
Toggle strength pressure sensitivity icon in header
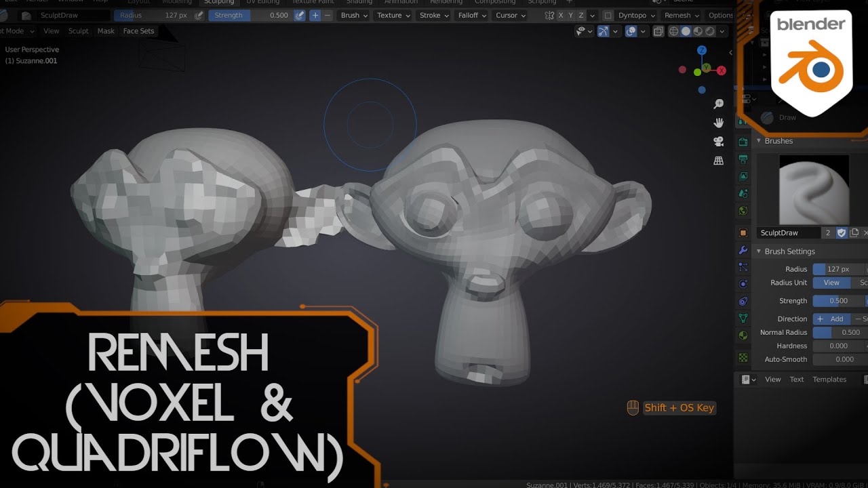(300, 15)
